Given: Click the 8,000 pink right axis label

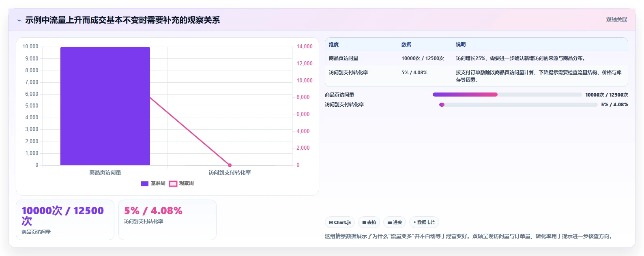Looking at the screenshot, I should click(x=303, y=97).
